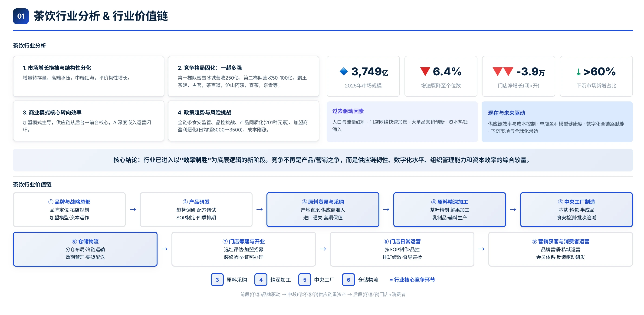
Task: Click the arrow between 仓储物流 and 门店筹建与开业
Action: (164, 249)
